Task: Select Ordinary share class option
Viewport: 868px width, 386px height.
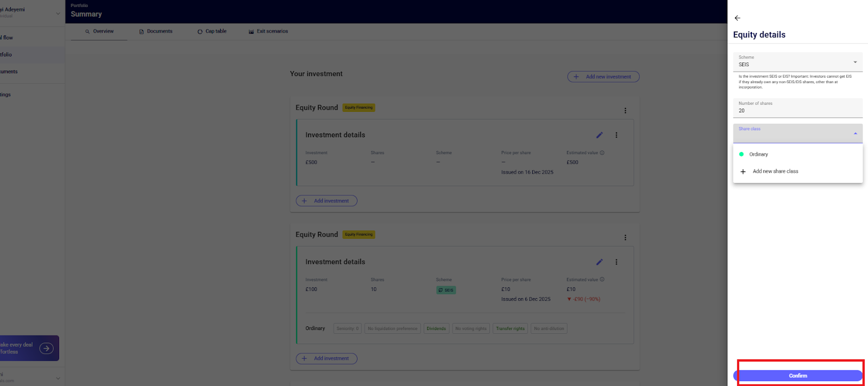Action: 758,155
